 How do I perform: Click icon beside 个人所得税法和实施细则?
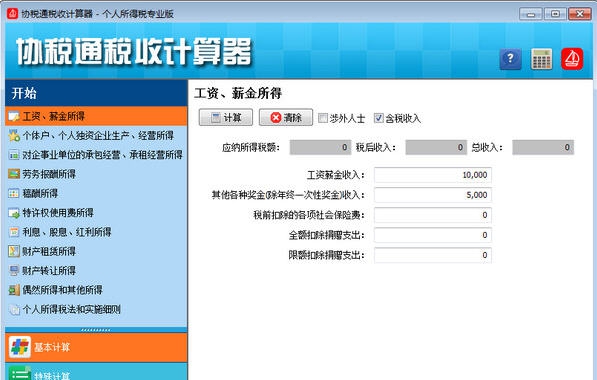click(x=14, y=310)
